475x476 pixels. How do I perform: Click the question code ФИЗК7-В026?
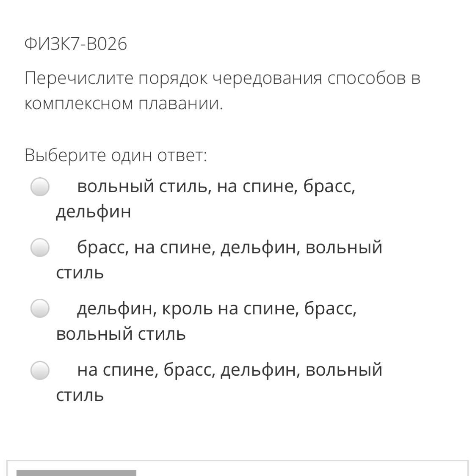pos(76,44)
